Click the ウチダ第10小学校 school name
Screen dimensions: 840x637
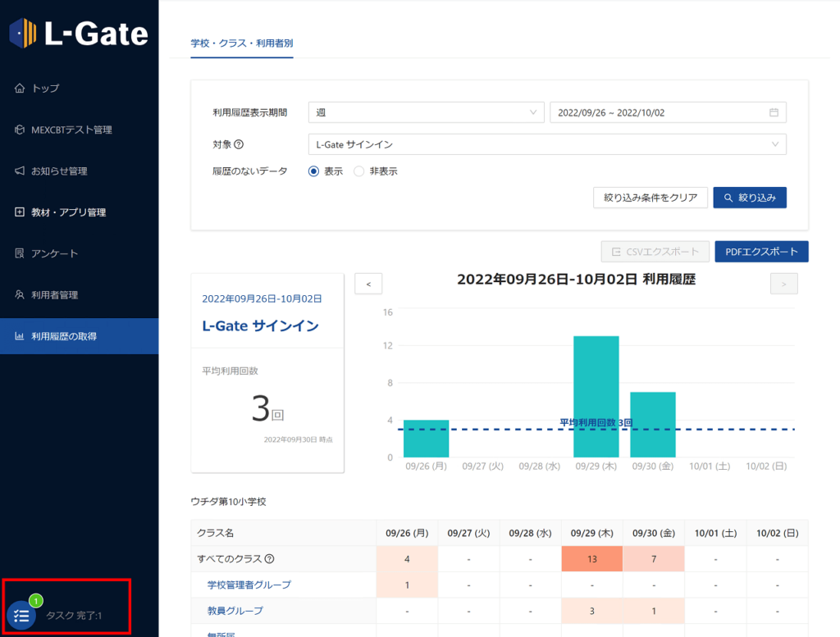point(229,502)
